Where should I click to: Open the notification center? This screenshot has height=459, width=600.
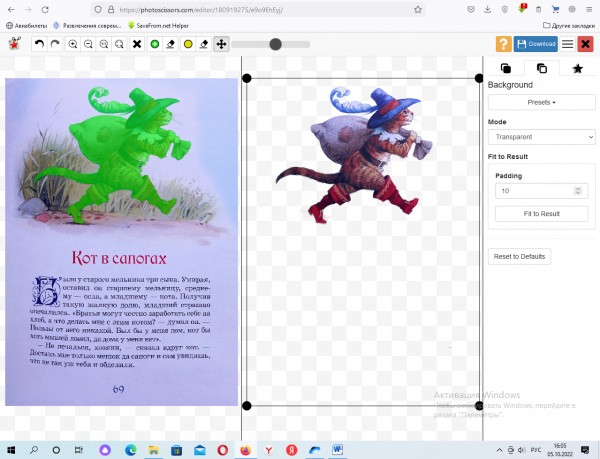[x=585, y=450]
